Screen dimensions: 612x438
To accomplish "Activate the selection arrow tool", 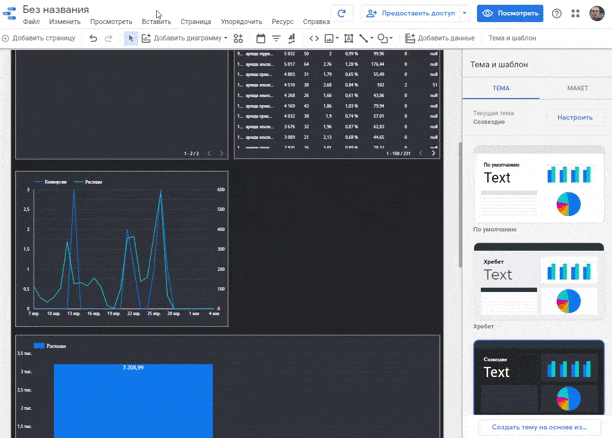I will (x=131, y=38).
